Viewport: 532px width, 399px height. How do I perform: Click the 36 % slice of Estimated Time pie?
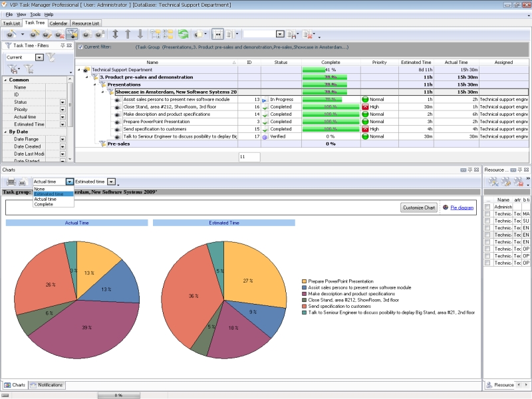click(x=190, y=296)
